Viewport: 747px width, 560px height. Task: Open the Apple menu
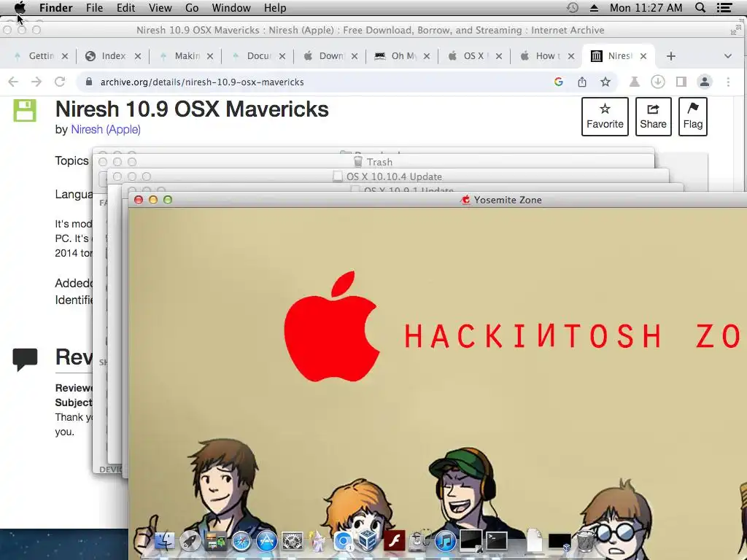20,7
